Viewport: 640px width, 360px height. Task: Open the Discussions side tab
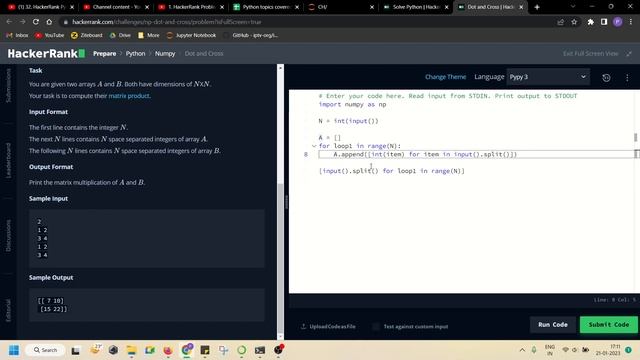9,236
